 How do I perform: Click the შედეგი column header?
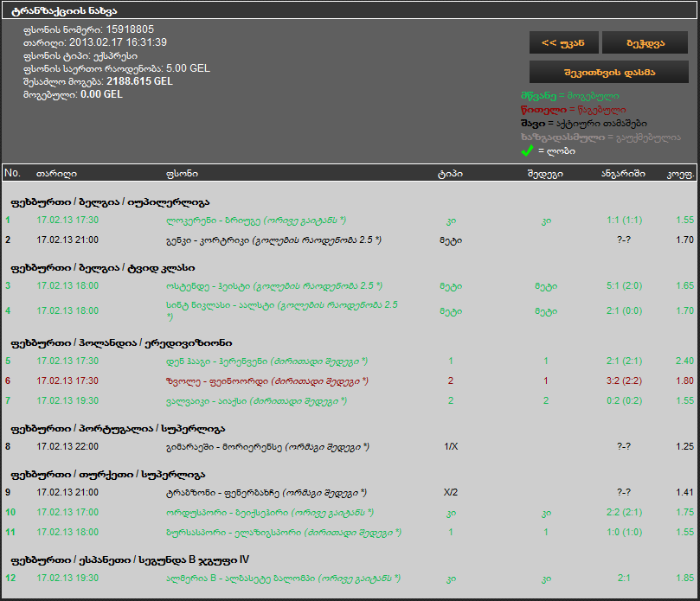pos(545,174)
